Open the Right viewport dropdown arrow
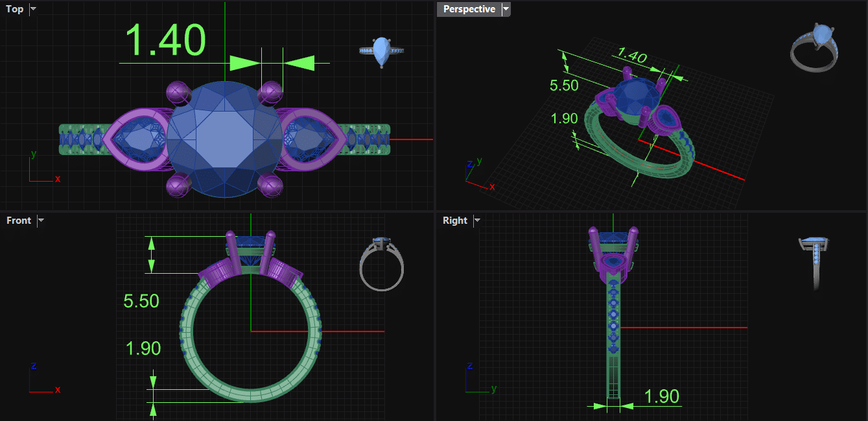 477,221
